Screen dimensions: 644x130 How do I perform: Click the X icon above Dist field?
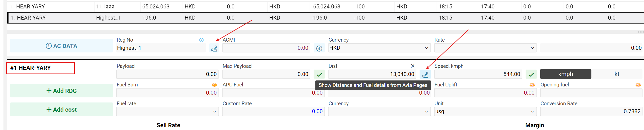coord(413,66)
